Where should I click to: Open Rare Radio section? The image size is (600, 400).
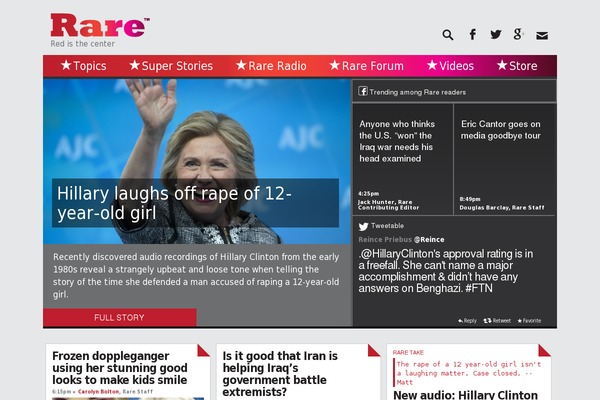[x=271, y=66]
